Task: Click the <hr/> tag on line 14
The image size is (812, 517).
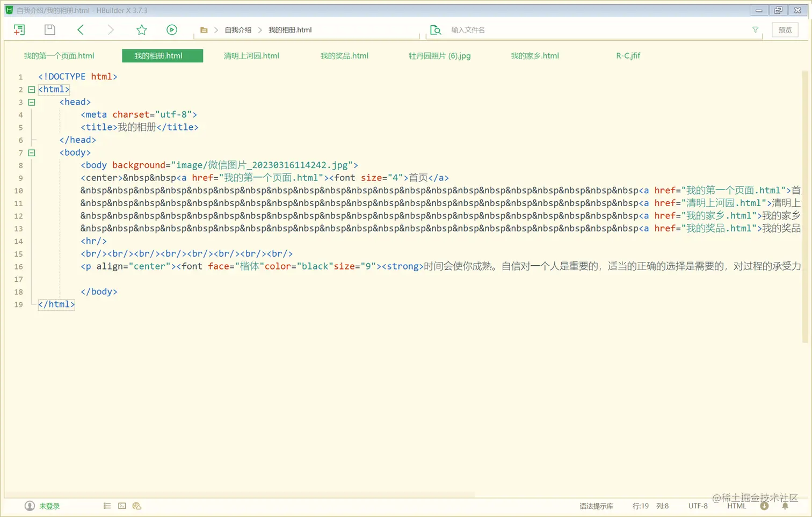Action: coord(93,241)
